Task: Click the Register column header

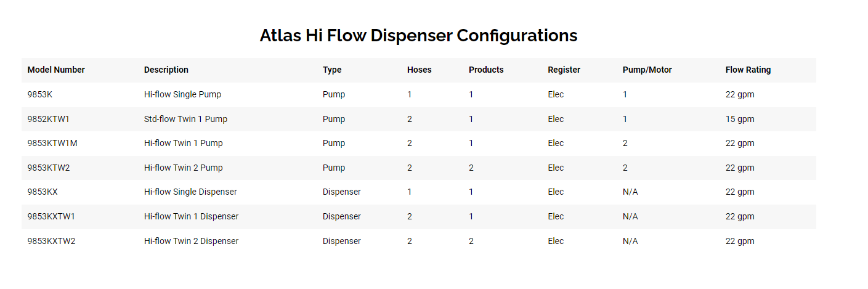Action: [564, 70]
